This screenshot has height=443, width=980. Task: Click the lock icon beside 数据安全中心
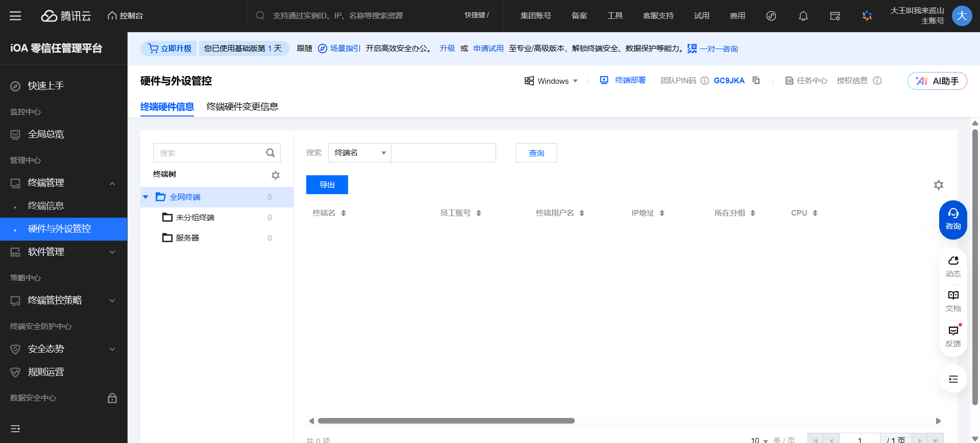pyautogui.click(x=112, y=398)
